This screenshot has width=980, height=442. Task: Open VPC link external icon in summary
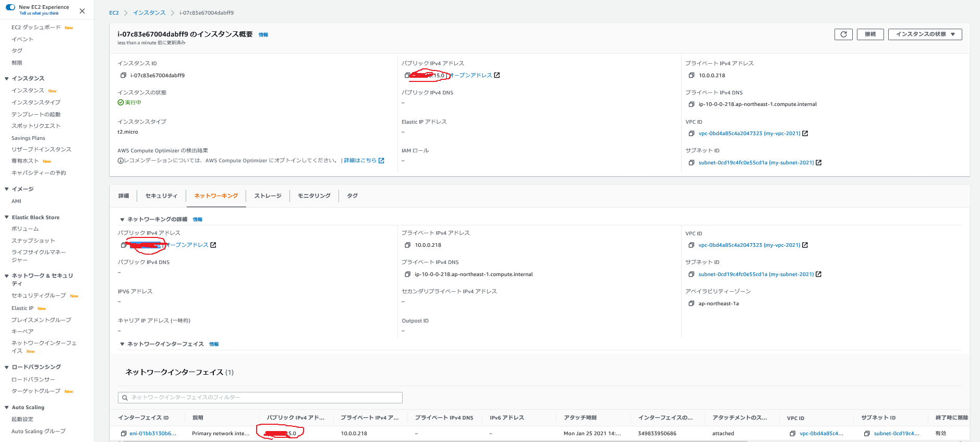(x=805, y=134)
